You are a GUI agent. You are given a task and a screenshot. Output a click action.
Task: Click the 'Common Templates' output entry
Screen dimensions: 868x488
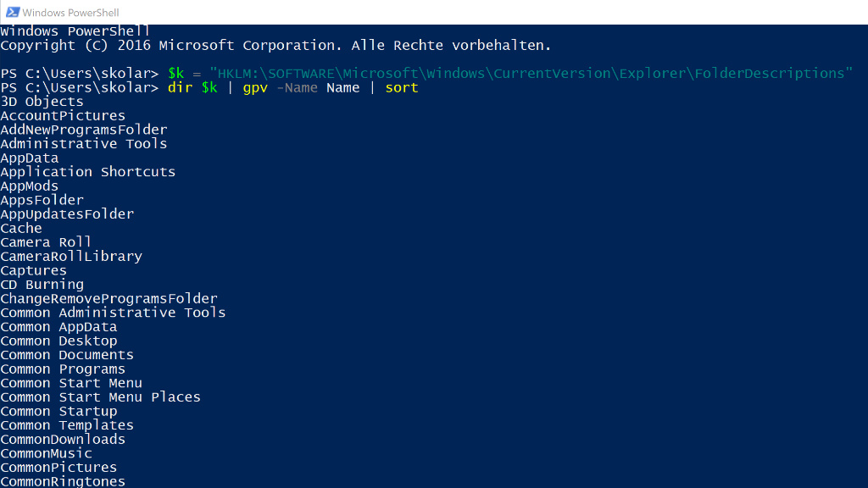[x=67, y=425]
